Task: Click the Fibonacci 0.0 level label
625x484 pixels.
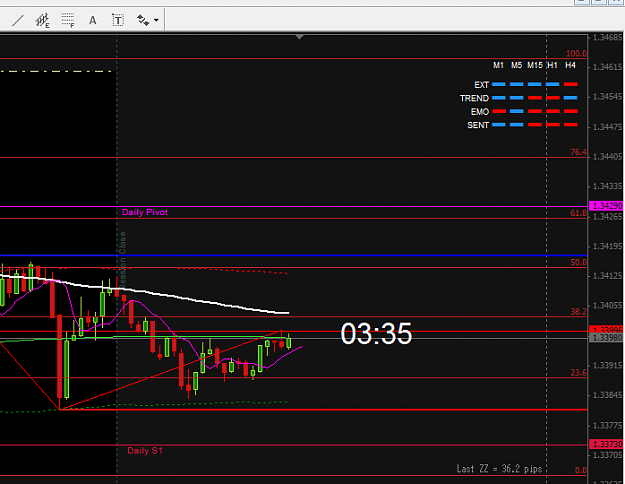Action: tap(581, 470)
